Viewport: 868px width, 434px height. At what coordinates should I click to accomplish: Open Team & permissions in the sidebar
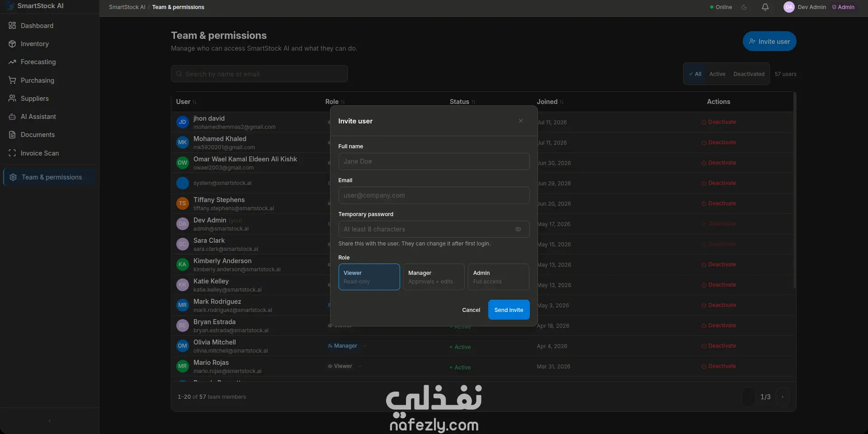(50, 177)
